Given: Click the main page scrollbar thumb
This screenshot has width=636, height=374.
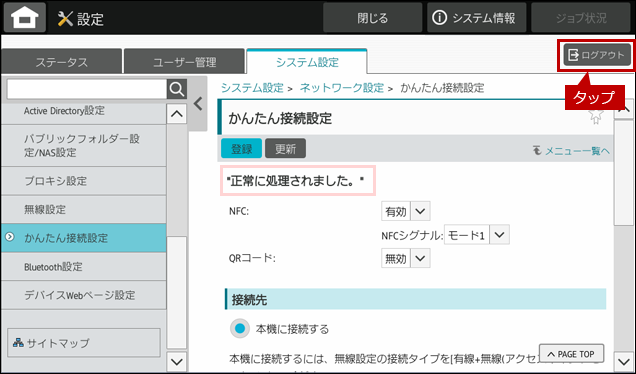Looking at the screenshot, I should click(x=623, y=172).
